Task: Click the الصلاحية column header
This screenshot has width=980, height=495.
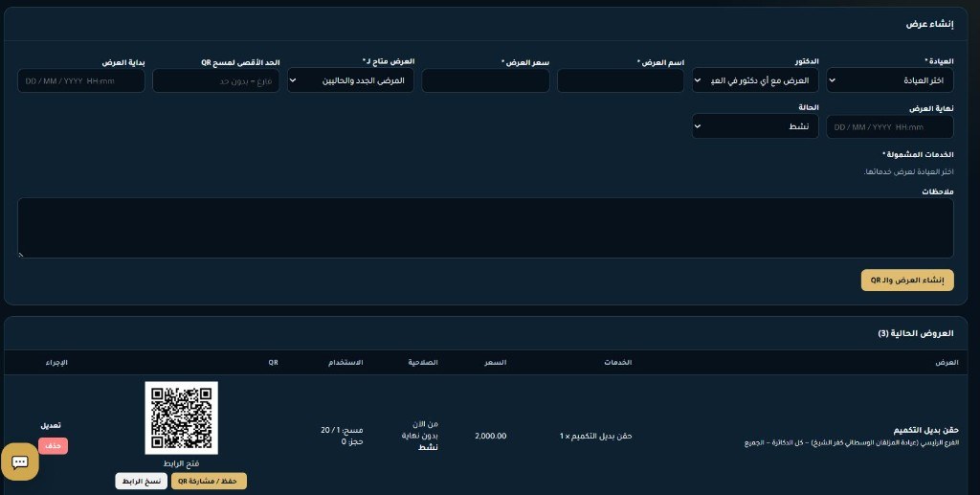Action: 423,363
